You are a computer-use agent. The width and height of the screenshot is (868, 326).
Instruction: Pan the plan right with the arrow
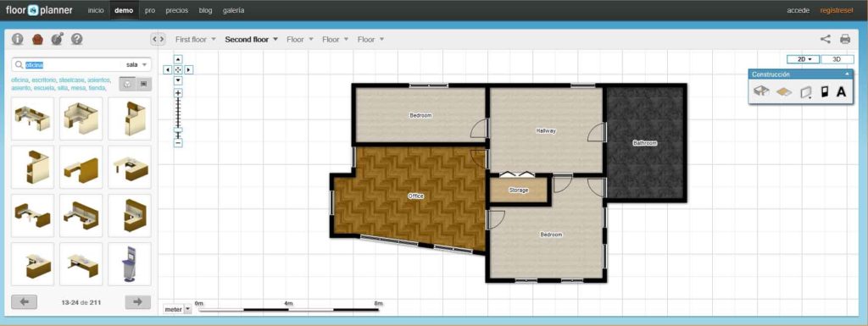[189, 69]
